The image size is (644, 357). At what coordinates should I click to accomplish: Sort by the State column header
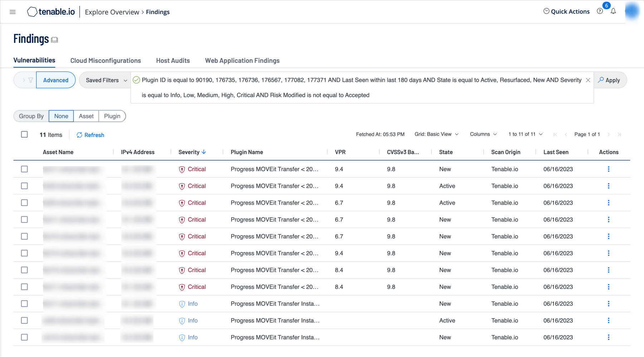(x=446, y=152)
